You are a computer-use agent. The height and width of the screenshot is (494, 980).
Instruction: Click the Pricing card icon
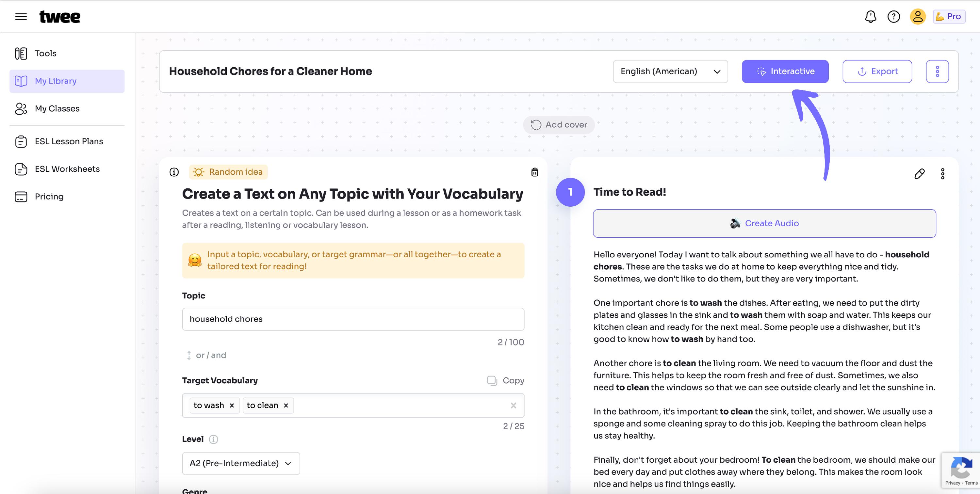[x=21, y=197]
